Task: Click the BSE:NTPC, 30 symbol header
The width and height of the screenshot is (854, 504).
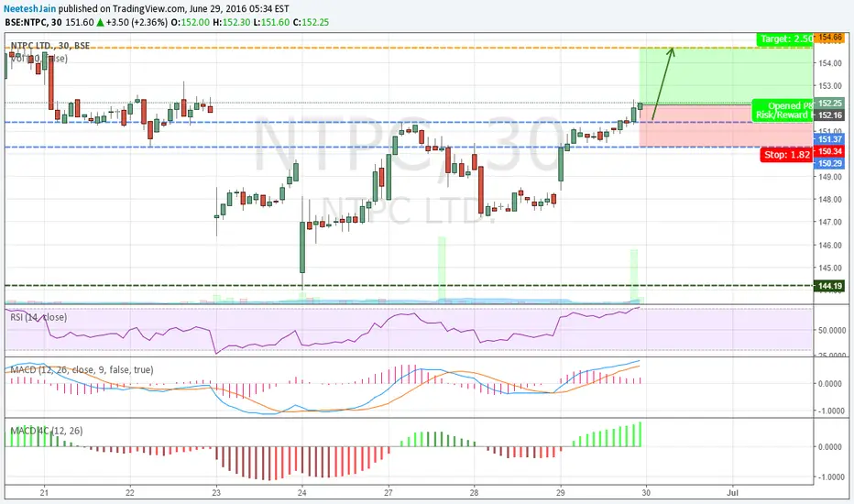Action: coord(33,22)
